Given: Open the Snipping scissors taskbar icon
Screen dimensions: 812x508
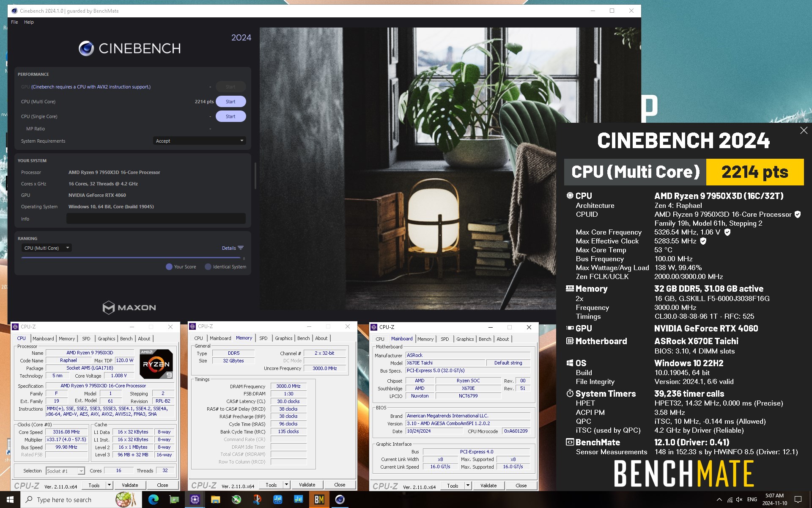Looking at the screenshot, I should click(257, 500).
